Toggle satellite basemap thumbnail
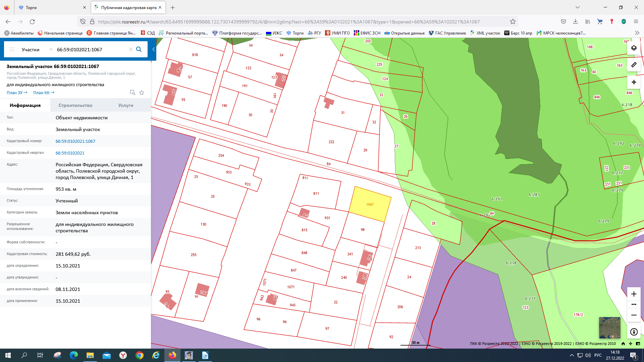 tap(609, 327)
